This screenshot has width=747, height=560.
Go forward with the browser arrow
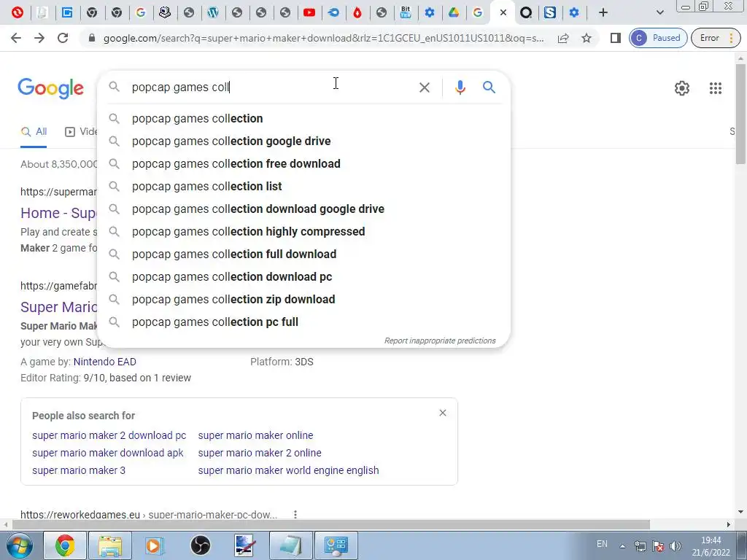(39, 38)
